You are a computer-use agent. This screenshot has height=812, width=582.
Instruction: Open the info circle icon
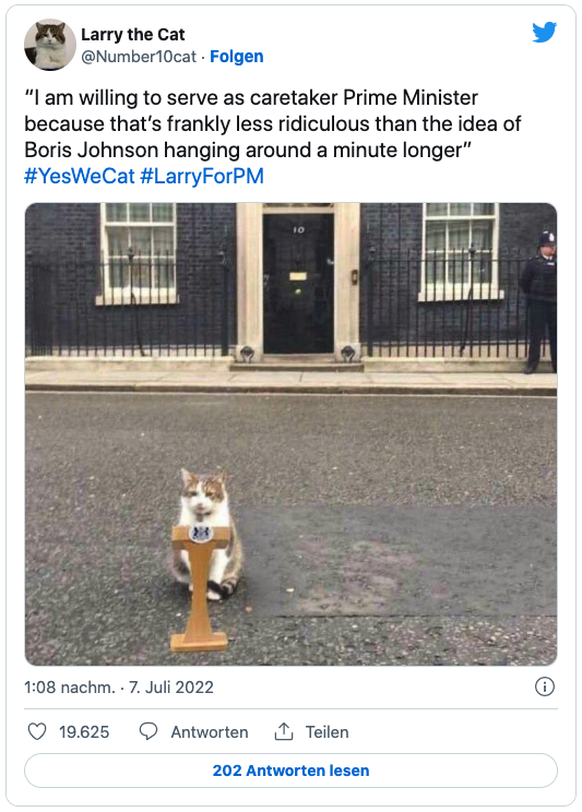tap(545, 687)
